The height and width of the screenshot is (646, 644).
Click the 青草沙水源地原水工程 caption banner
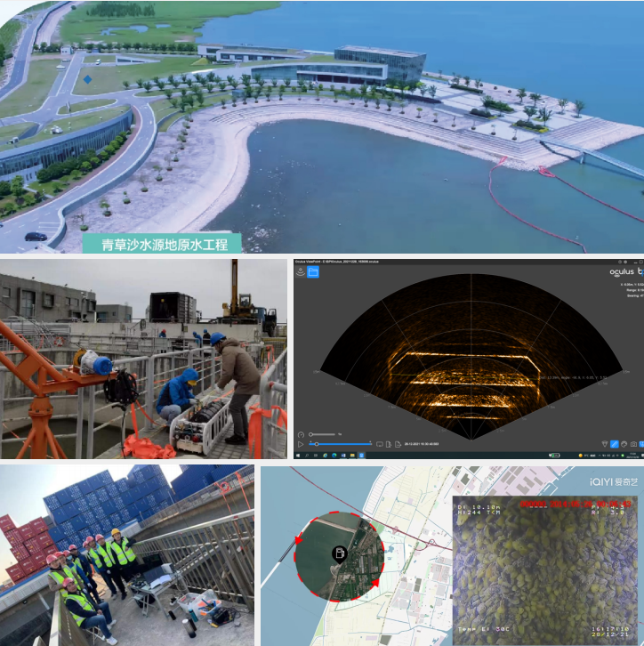[156, 244]
